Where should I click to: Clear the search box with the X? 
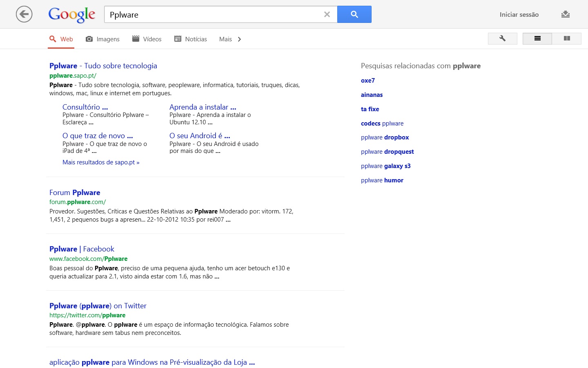pos(327,14)
